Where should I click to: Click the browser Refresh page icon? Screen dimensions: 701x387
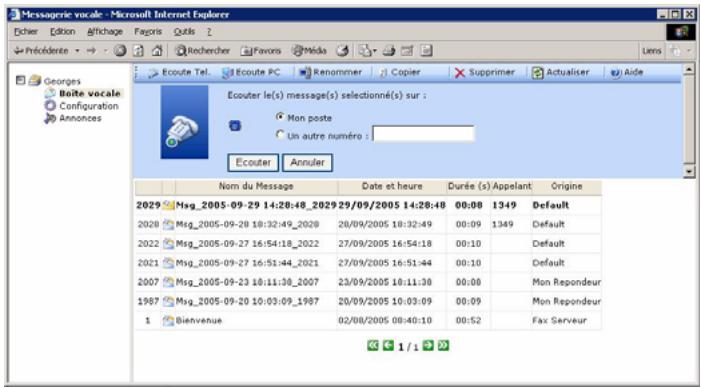tap(139, 51)
